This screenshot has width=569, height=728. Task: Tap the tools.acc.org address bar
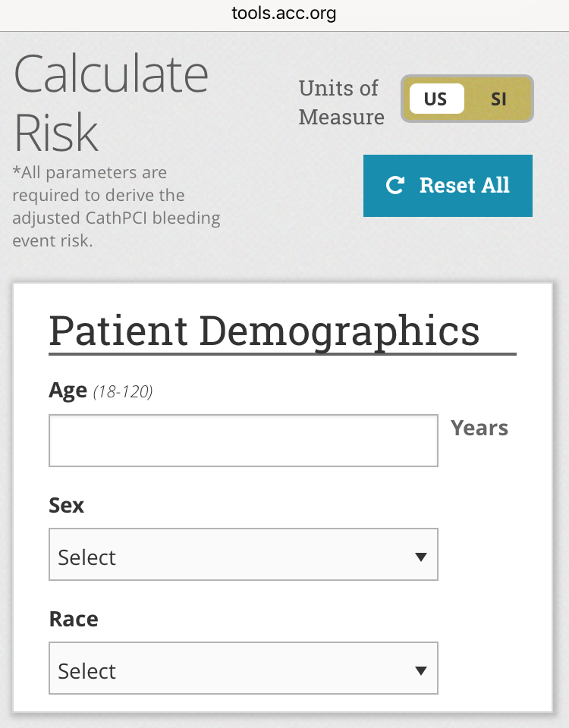coord(284,14)
